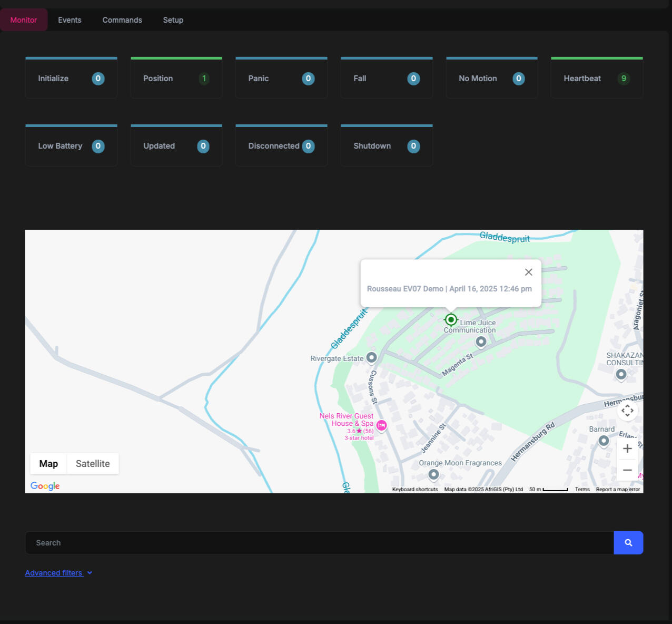This screenshot has height=624, width=672.
Task: Expand the Advanced filters section
Action: click(58, 573)
